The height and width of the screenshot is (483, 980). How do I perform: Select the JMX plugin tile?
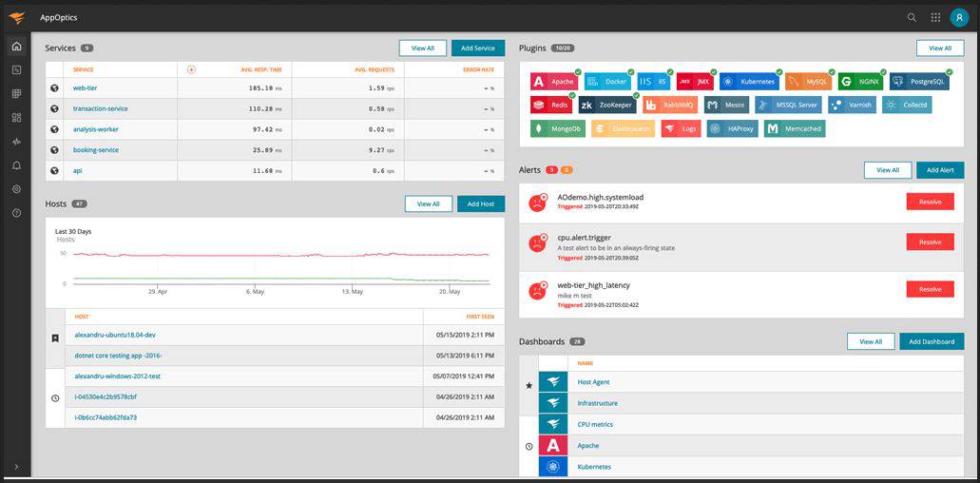pos(695,81)
